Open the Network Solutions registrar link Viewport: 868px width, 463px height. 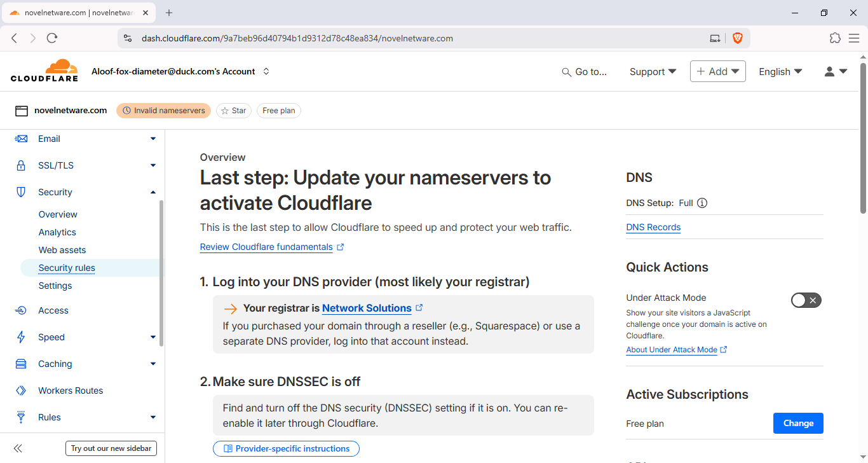pyautogui.click(x=367, y=308)
